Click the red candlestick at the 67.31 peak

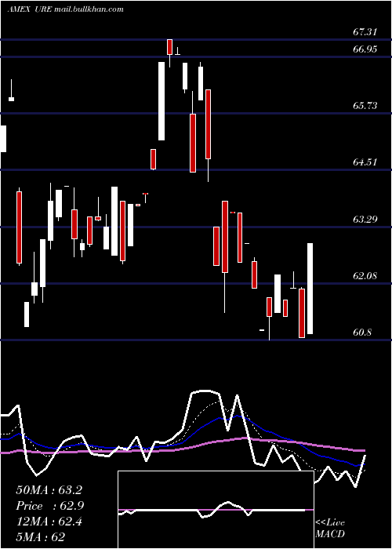(170, 47)
